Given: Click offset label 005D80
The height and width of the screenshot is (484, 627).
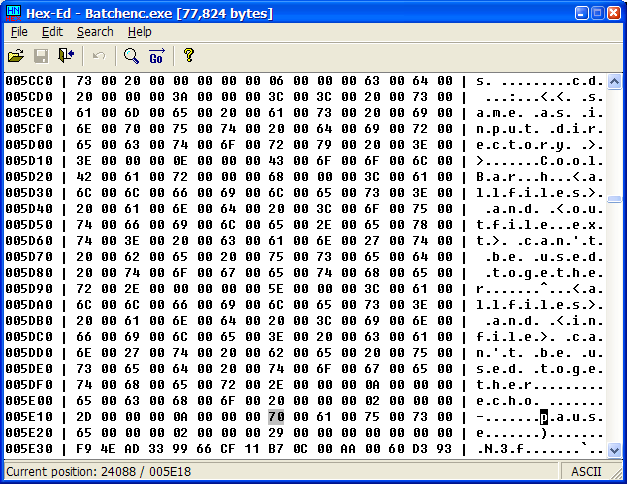Looking at the screenshot, I should (x=29, y=273).
